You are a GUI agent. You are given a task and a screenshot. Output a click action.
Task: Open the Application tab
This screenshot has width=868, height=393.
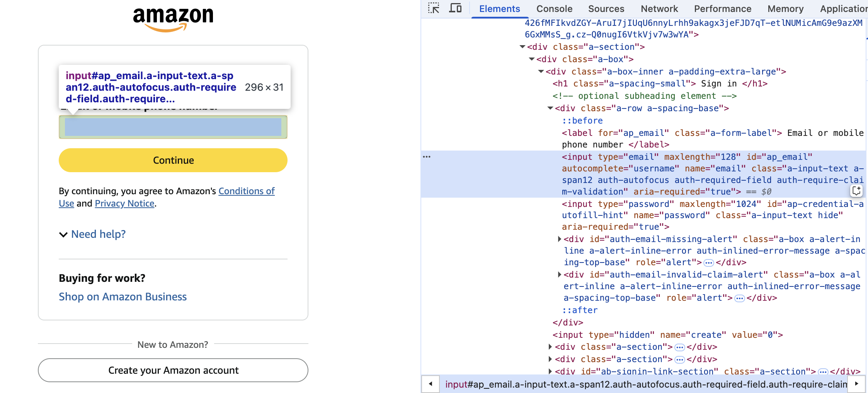coord(844,8)
